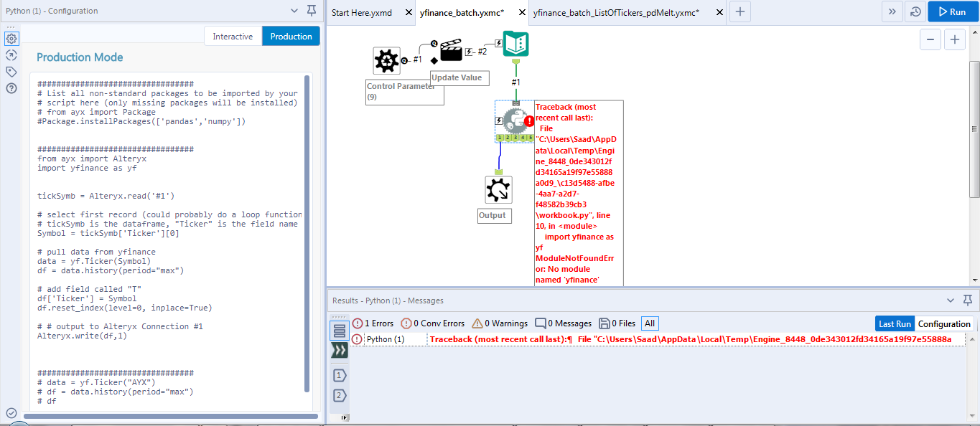Open a new workflow with the plus button
This screenshot has width=980, height=426.
tap(739, 11)
